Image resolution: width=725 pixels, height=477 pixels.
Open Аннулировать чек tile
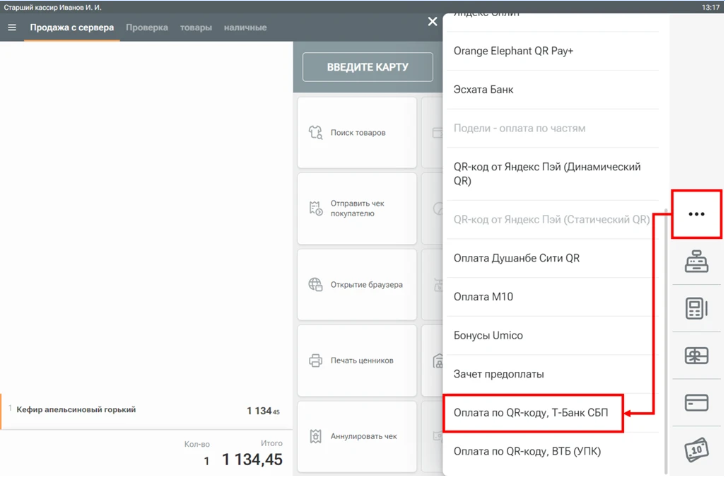click(357, 436)
